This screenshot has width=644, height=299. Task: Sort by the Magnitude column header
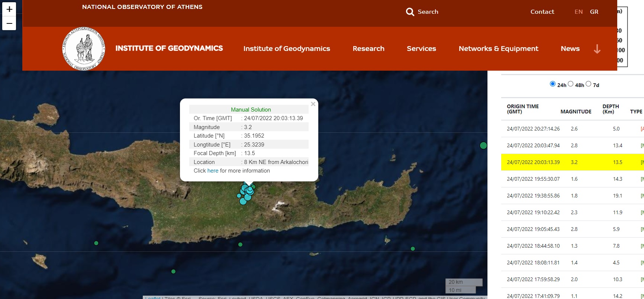(x=576, y=112)
